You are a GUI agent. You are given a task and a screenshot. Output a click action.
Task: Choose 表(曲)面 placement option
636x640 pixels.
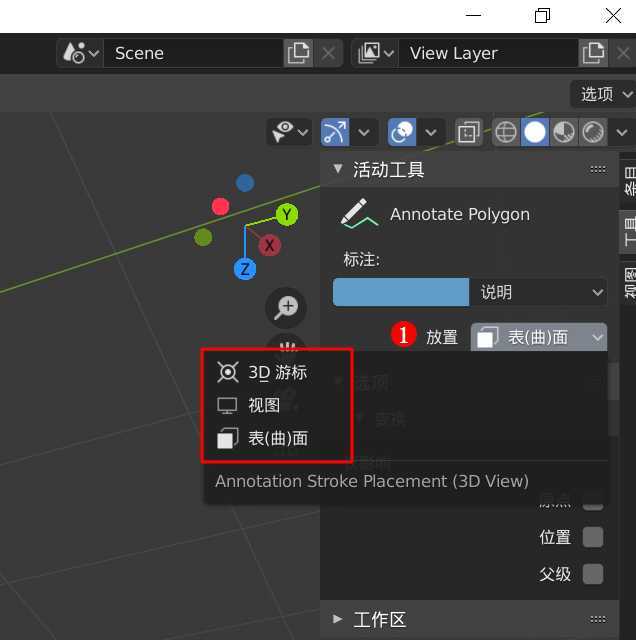click(x=277, y=439)
